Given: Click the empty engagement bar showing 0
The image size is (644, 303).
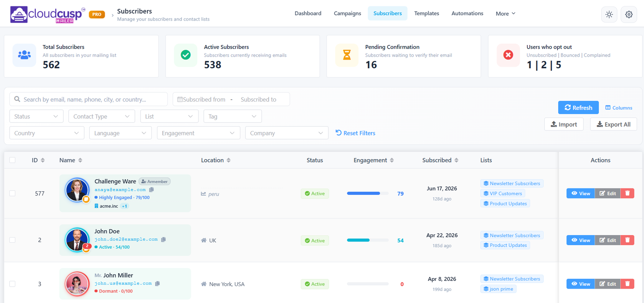Looking at the screenshot, I should tap(368, 284).
